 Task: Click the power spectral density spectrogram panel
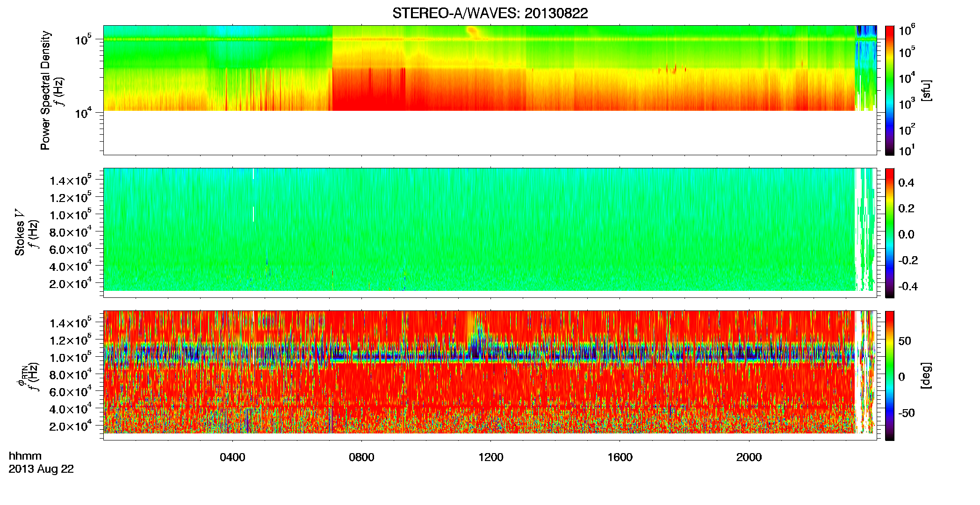[490, 90]
